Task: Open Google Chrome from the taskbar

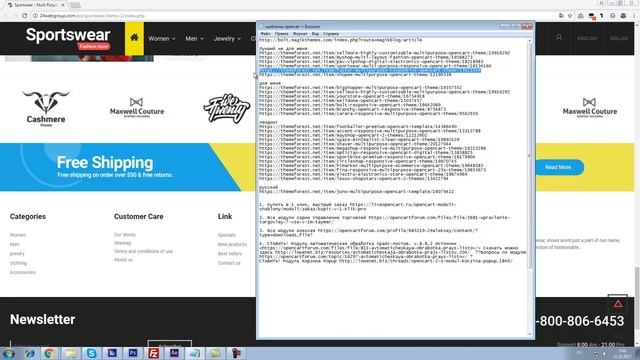Action: click(49, 353)
